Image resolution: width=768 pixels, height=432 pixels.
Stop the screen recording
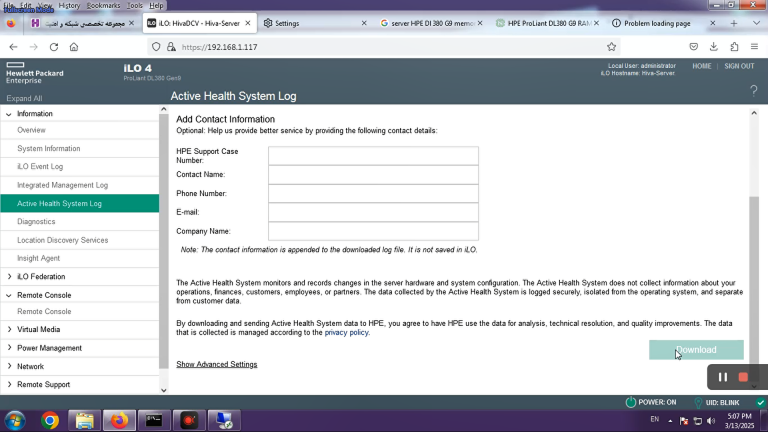pos(743,377)
